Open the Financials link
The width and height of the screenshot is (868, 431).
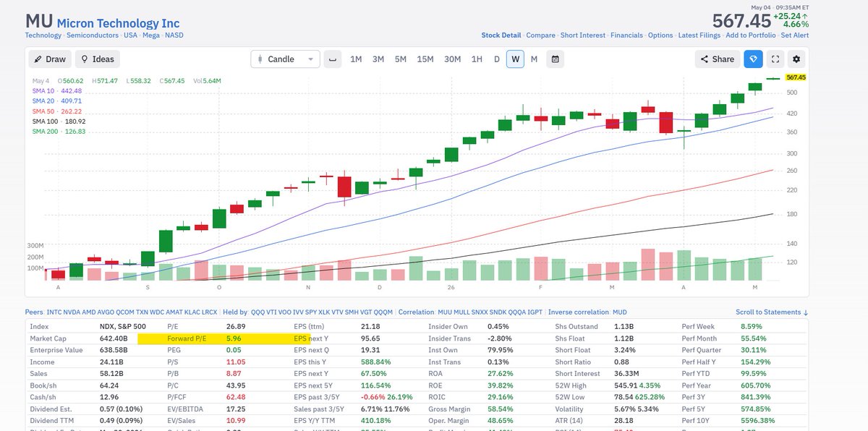coord(627,35)
